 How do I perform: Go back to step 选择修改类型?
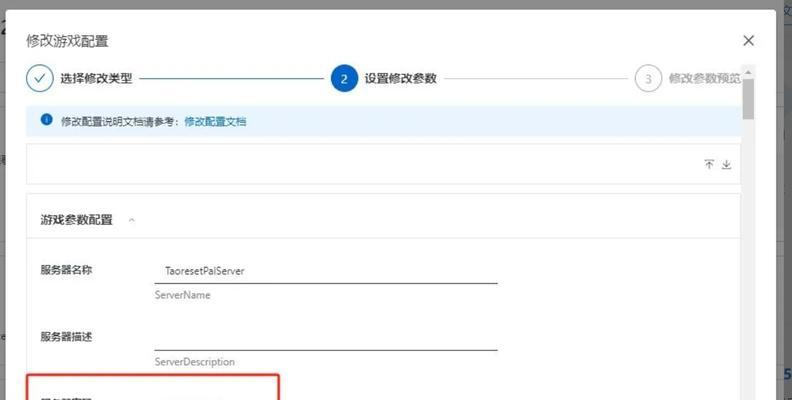(x=96, y=78)
